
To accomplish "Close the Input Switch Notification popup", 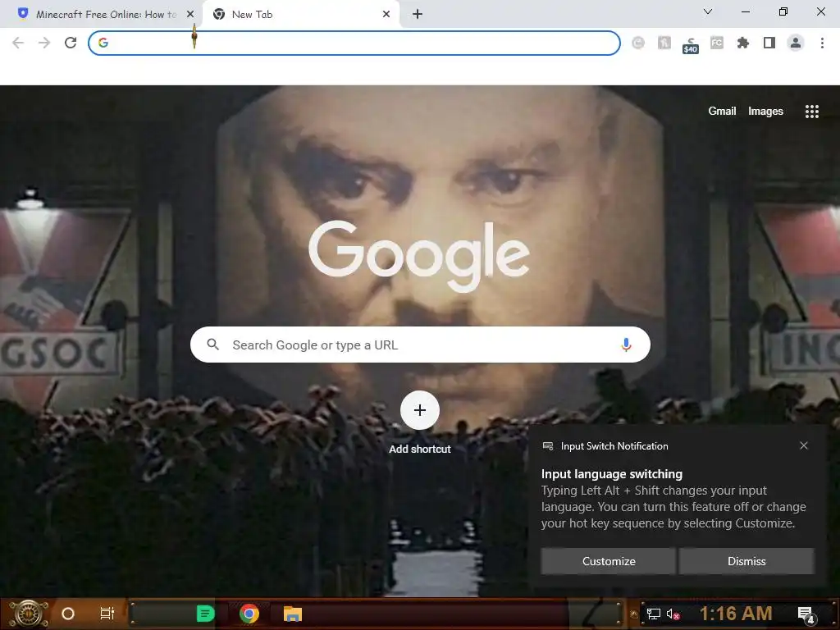I will (804, 445).
